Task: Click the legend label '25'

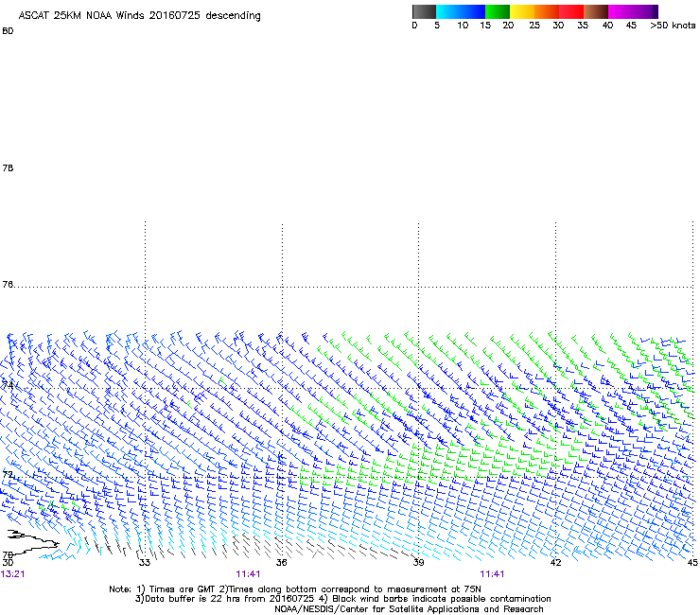Action: click(534, 26)
